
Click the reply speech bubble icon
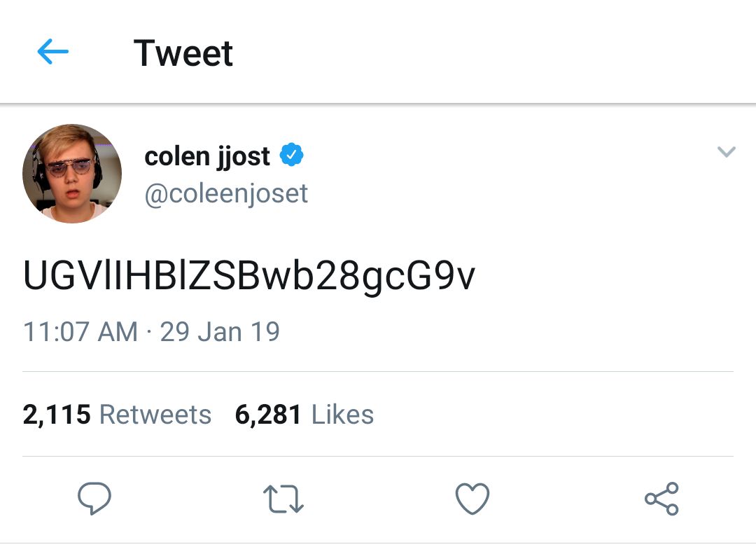94,499
